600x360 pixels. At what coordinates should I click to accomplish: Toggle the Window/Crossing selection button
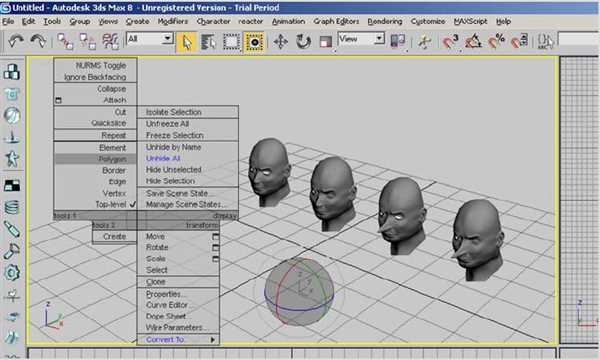(x=254, y=41)
